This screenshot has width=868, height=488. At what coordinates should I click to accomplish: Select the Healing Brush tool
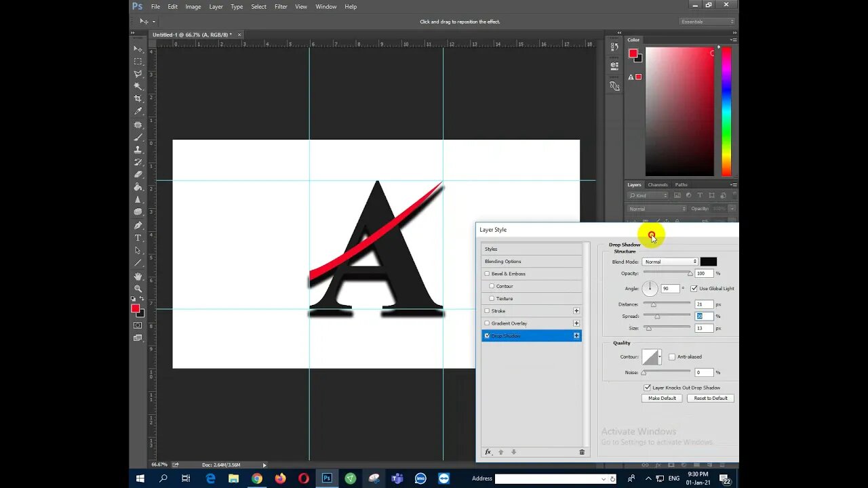[x=138, y=125]
